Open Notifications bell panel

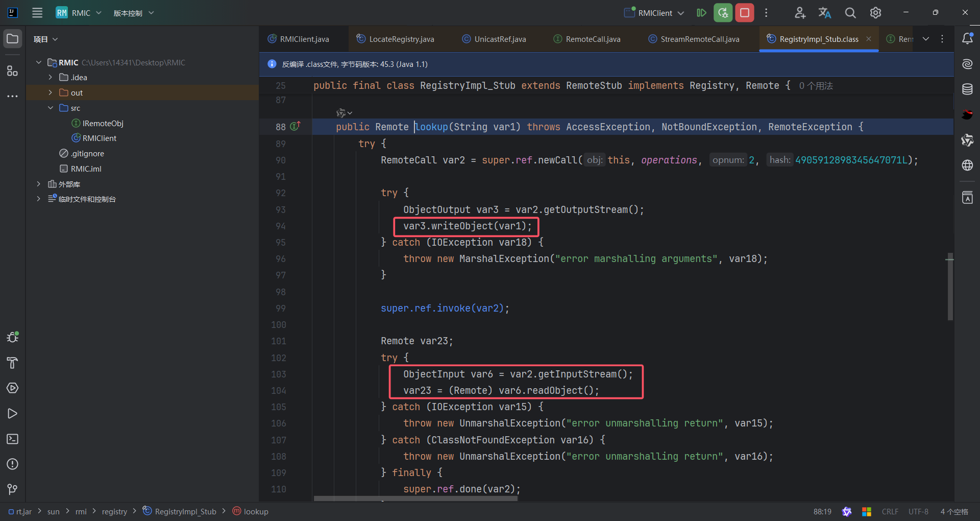(967, 39)
